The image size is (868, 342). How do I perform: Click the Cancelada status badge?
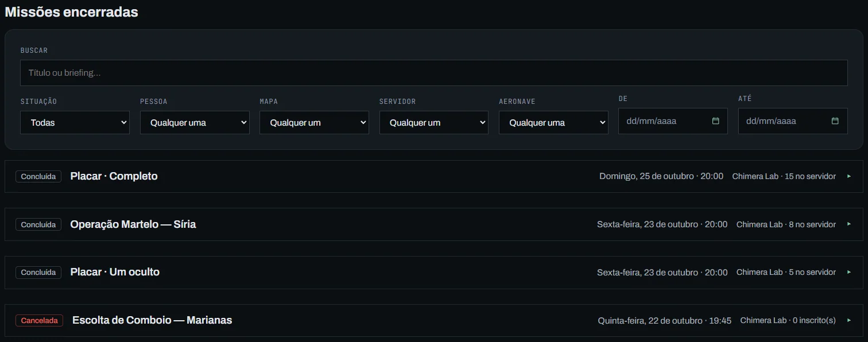[40, 320]
